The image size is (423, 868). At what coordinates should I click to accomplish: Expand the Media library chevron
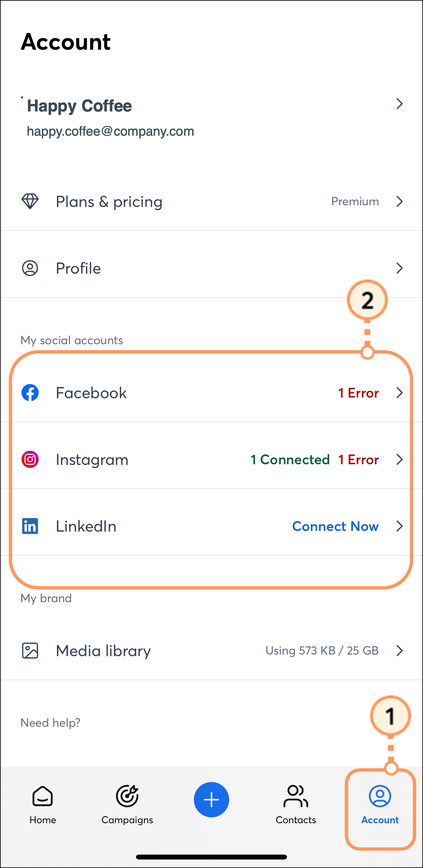point(399,650)
